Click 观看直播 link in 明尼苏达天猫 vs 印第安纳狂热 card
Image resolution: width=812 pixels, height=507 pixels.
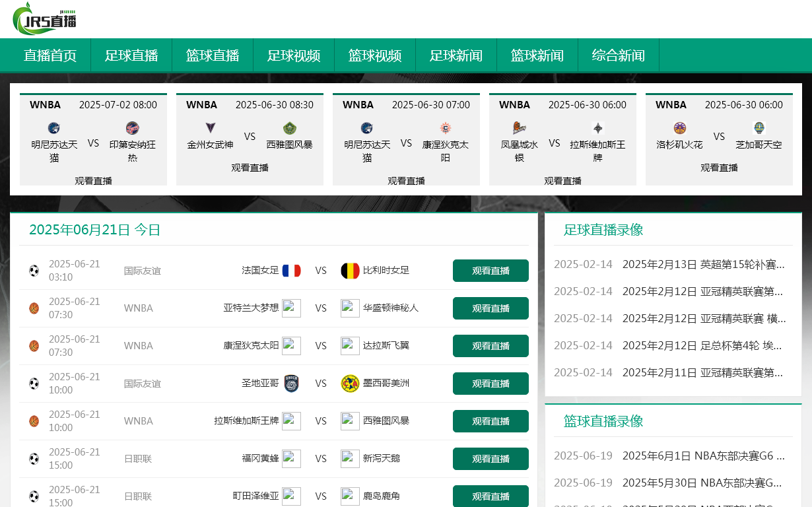[x=93, y=181]
